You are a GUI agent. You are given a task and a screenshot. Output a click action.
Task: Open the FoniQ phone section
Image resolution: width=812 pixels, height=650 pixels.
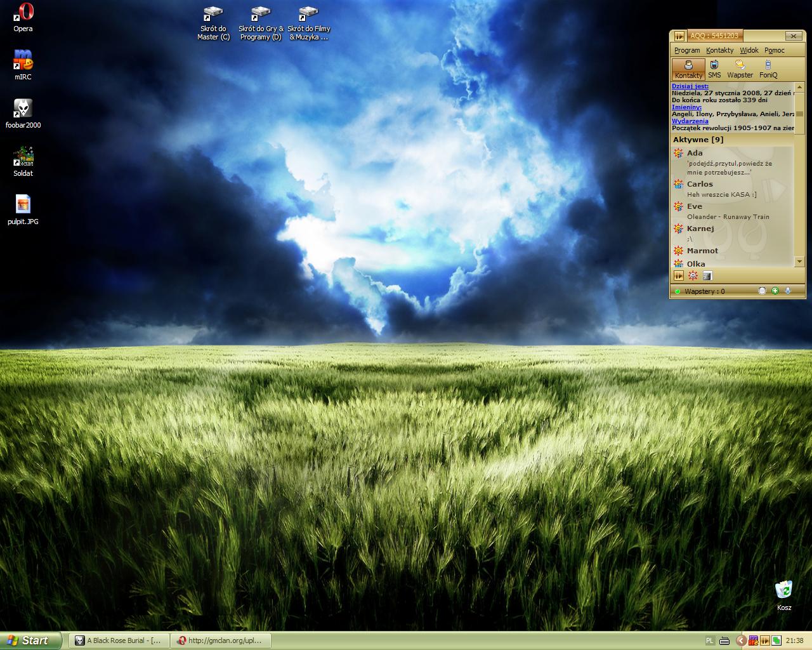coord(768,69)
